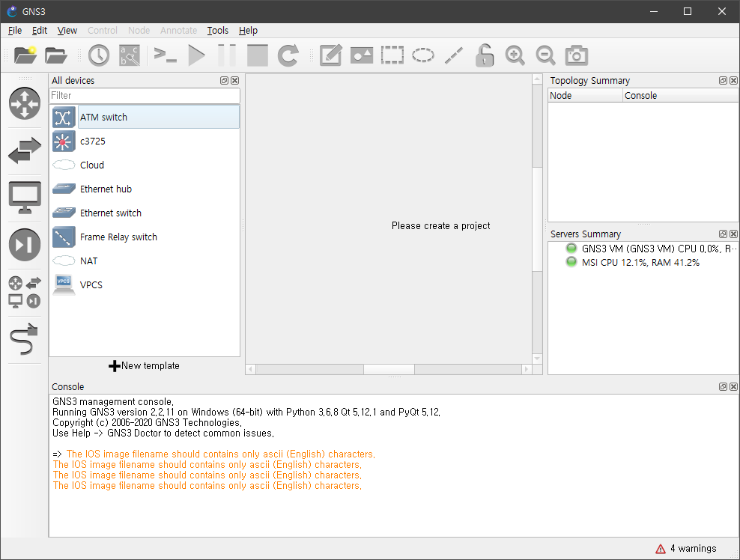This screenshot has height=560, width=740.
Task: Select the Draw a rectangle tool
Action: tap(392, 55)
